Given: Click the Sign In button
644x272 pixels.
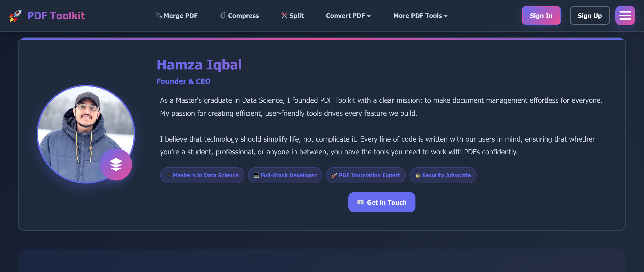Looking at the screenshot, I should 541,15.
